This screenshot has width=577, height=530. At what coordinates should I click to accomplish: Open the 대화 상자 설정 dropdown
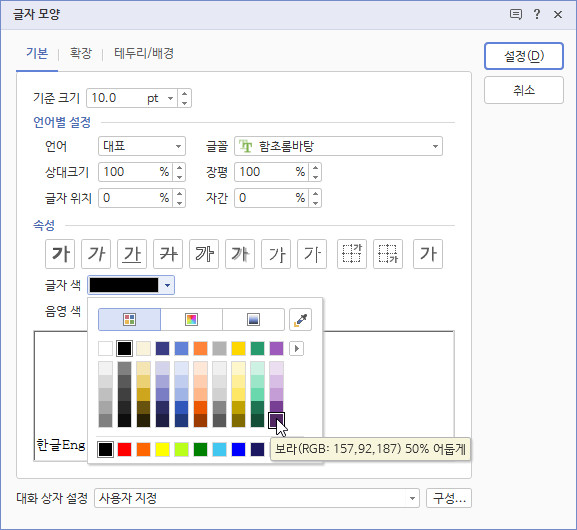[257, 498]
